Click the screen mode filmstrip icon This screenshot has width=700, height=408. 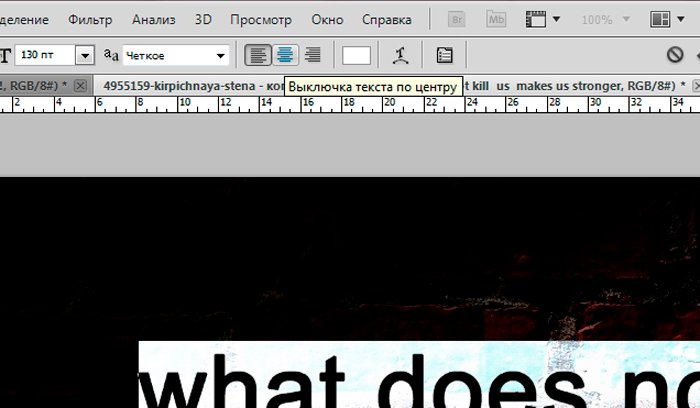(537, 19)
